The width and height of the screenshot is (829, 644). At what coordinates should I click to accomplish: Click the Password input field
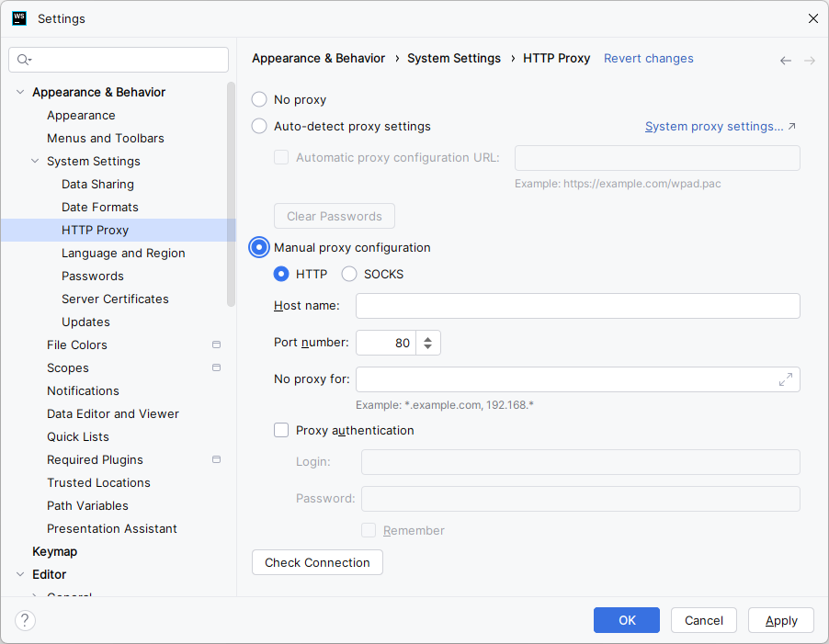(x=581, y=499)
